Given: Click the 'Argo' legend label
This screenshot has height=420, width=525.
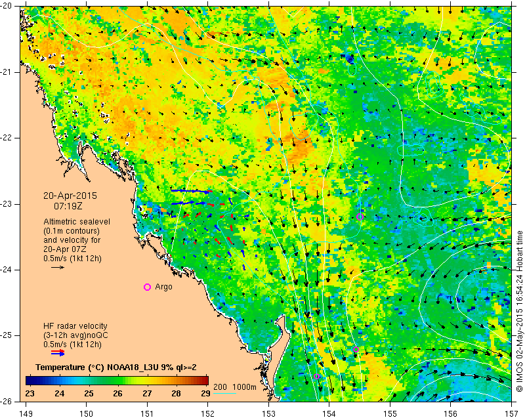Looking at the screenshot, I should pyautogui.click(x=163, y=287).
